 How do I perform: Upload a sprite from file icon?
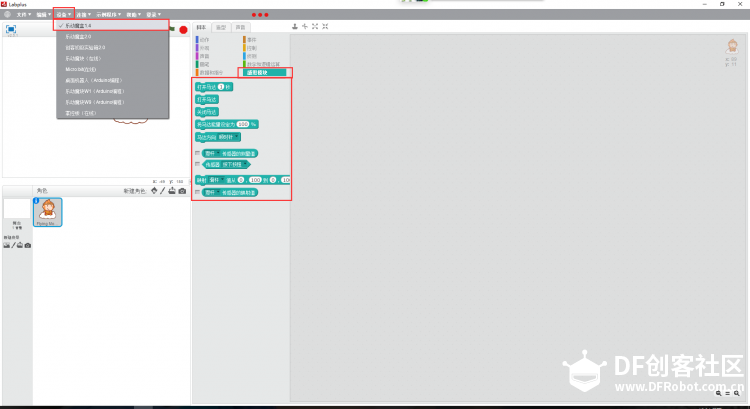pos(172,191)
